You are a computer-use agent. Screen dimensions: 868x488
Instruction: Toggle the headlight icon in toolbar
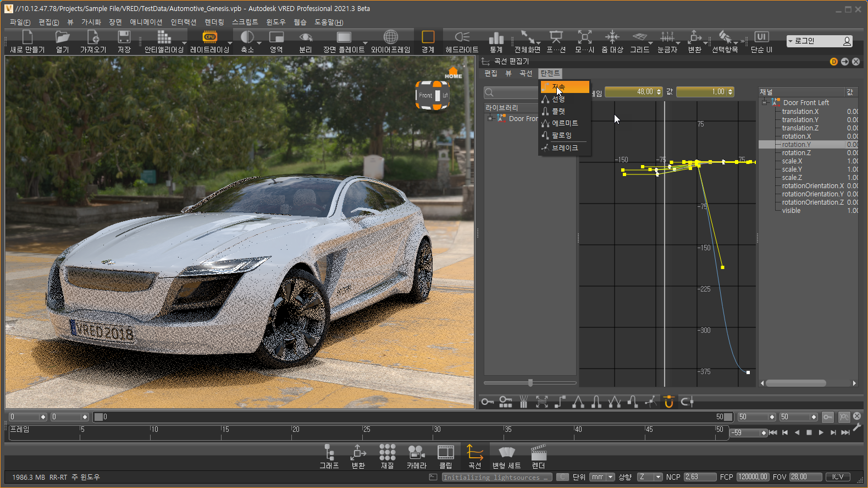462,37
